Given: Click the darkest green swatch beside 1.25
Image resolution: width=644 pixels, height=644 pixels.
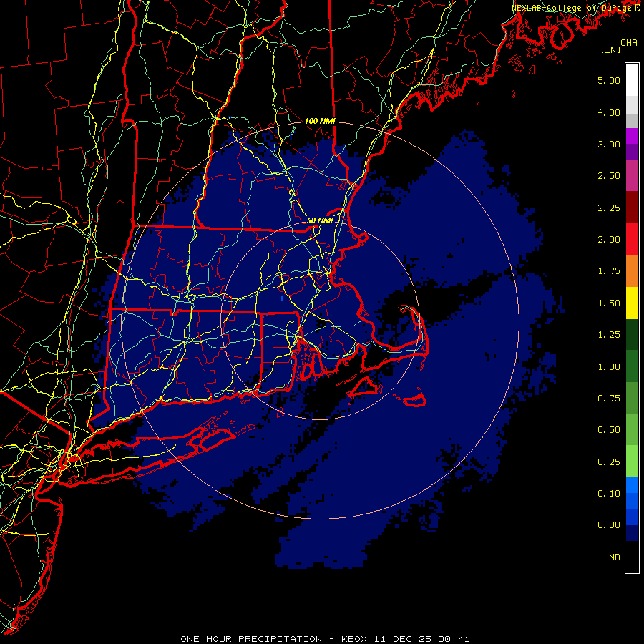Looking at the screenshot, I should point(632,334).
